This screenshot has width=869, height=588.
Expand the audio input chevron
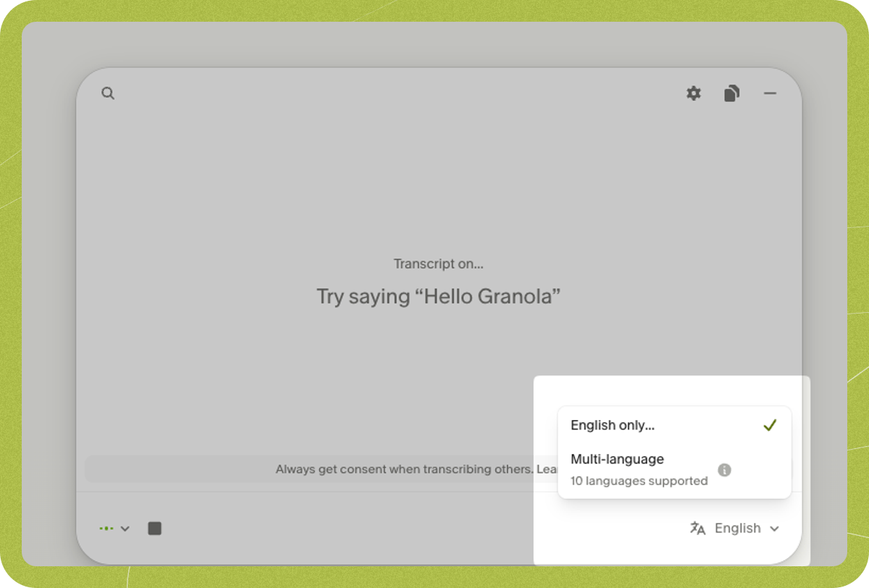click(x=125, y=529)
